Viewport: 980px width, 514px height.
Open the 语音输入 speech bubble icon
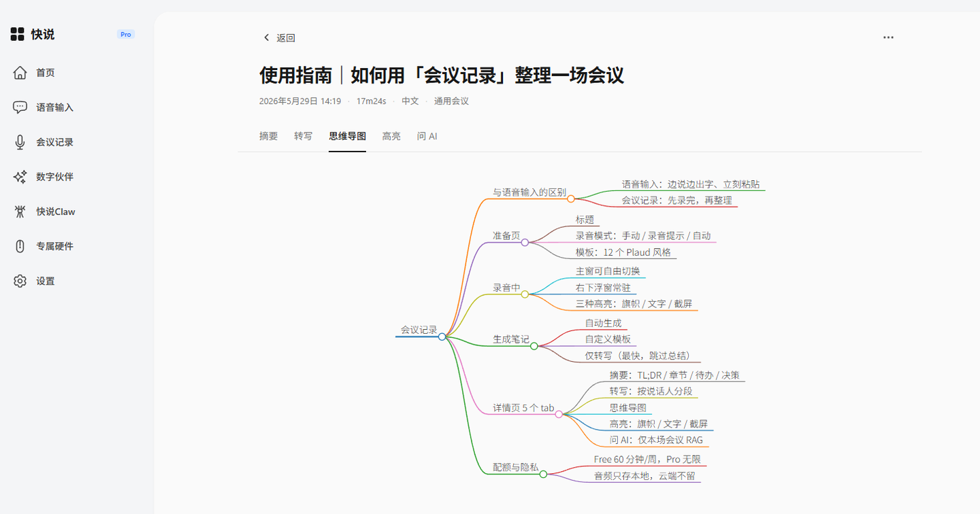click(x=20, y=107)
